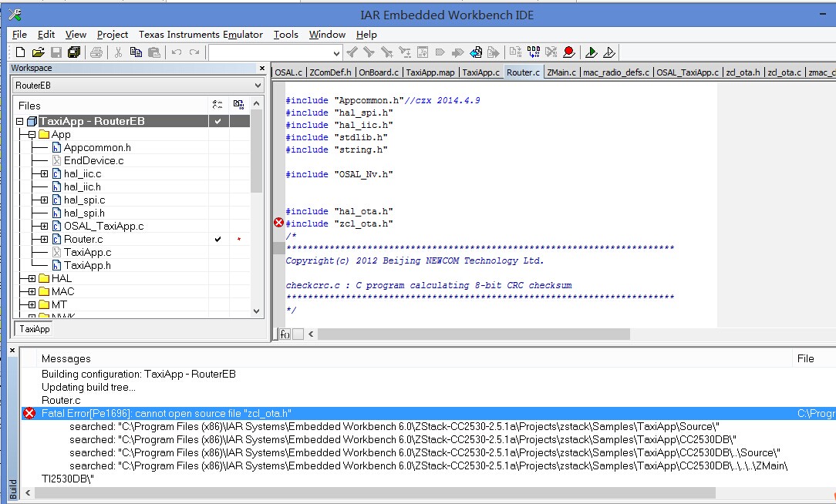Switch to the TaxiApp.c editor tab
Image resolution: width=836 pixels, height=504 pixels.
[481, 72]
